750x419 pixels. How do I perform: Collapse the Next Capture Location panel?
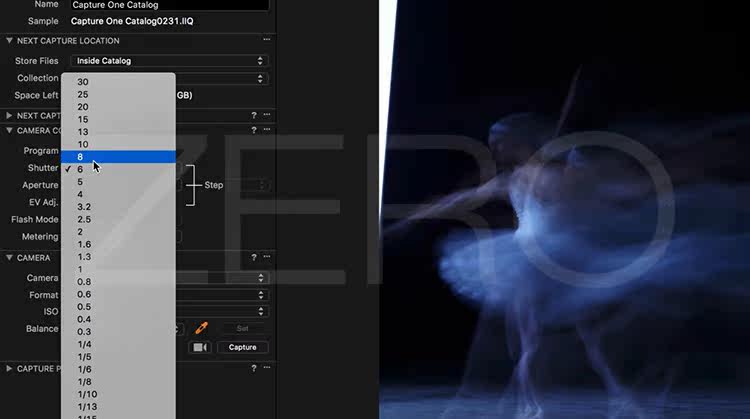click(x=9, y=41)
